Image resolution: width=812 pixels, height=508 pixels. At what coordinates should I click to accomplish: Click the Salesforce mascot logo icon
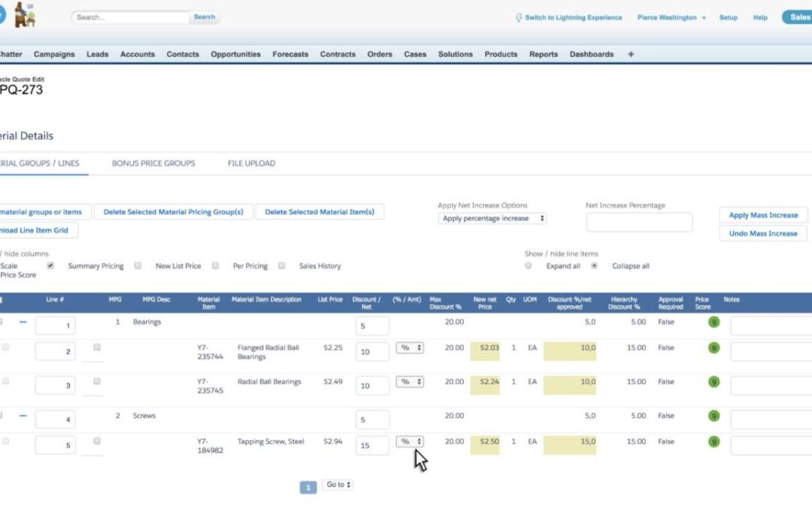24,14
